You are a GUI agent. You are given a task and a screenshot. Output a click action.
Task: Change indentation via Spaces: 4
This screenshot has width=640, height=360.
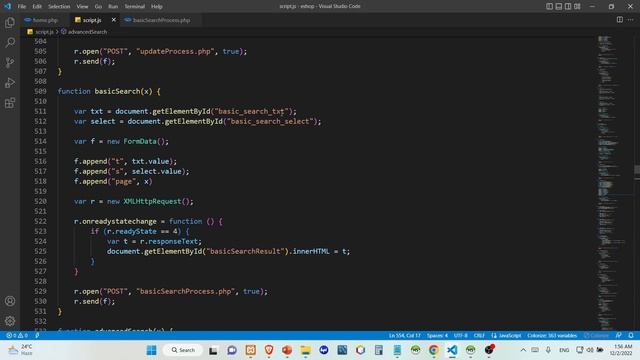pos(437,336)
